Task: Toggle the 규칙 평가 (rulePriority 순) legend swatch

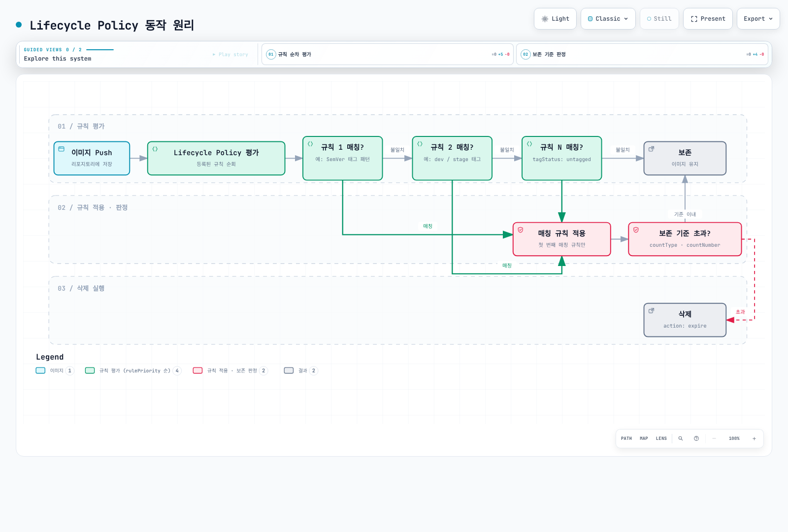Action: coord(90,370)
